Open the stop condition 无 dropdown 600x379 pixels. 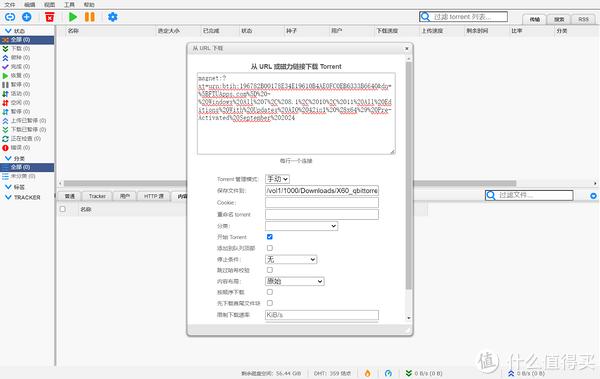click(x=291, y=259)
